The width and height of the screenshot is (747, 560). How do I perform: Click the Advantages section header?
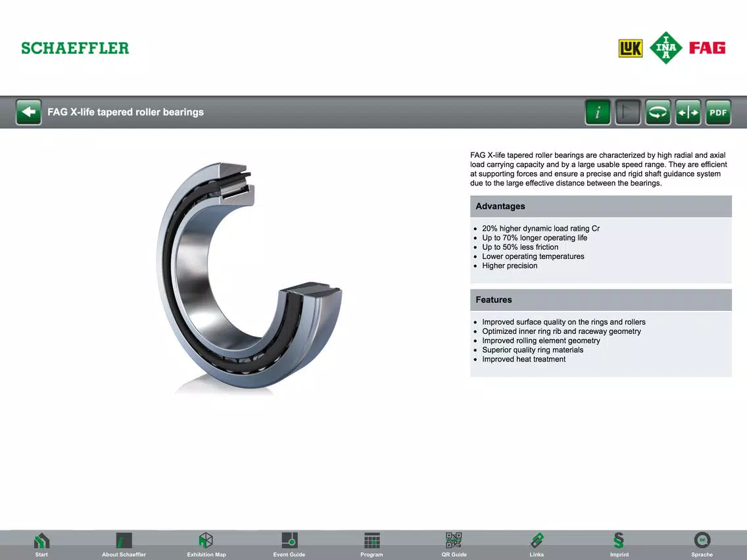tap(601, 206)
